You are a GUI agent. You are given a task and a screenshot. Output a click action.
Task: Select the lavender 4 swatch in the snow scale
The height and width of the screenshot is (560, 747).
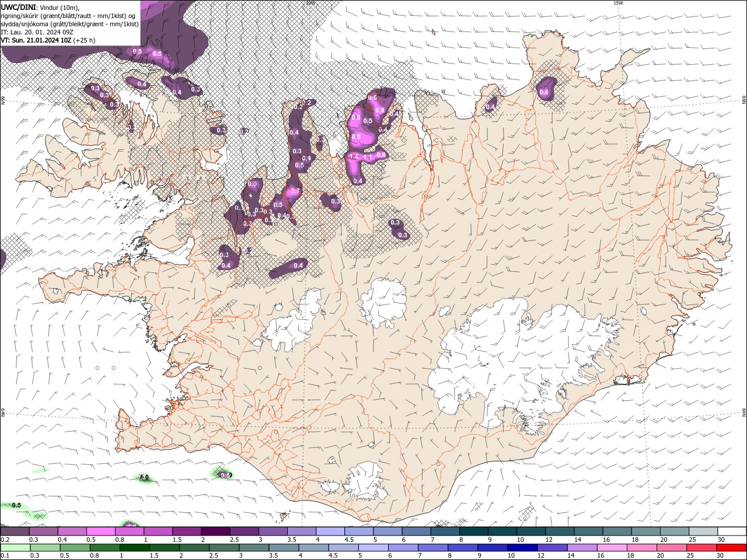(x=330, y=531)
